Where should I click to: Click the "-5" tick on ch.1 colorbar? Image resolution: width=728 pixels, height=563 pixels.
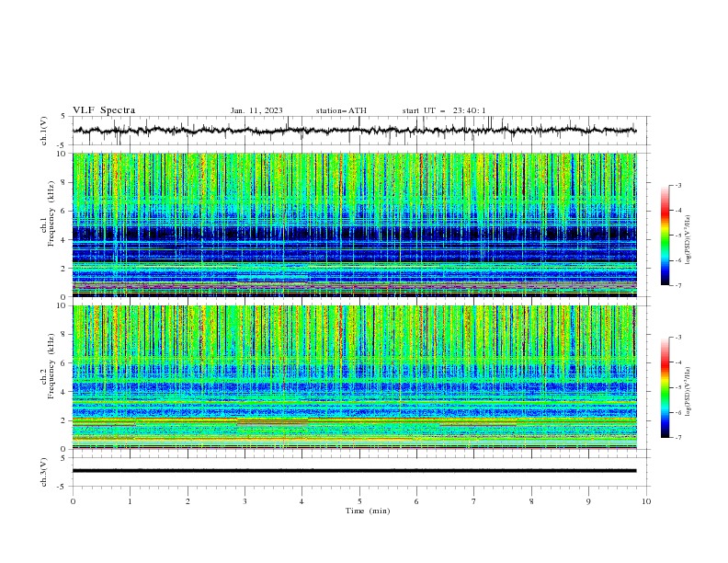coord(677,236)
